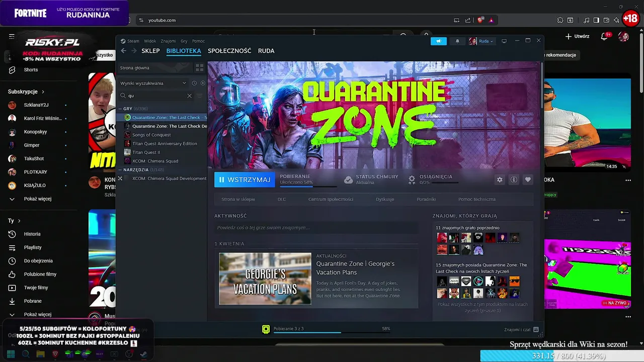Viewport: 644px width, 362px height.
Task: Switch to SPOŁECZNOŚĆ tab
Action: (x=229, y=51)
